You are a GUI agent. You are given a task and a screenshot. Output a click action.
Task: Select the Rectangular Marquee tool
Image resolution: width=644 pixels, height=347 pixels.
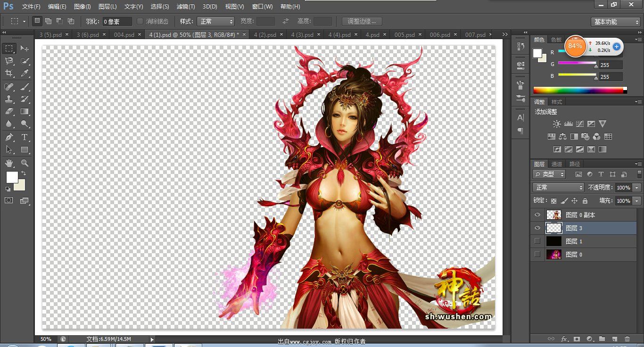coord(9,48)
